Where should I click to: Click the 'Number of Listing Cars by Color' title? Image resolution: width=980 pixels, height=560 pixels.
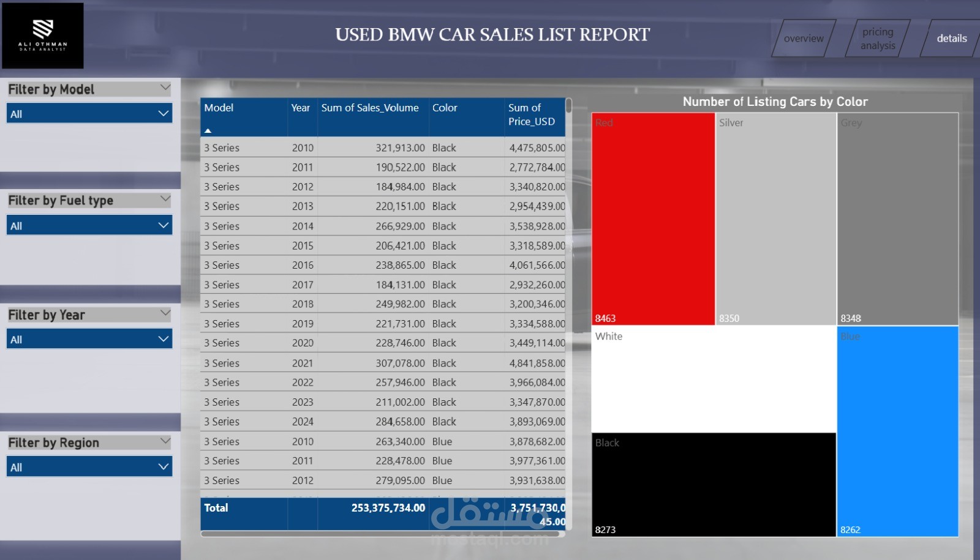775,102
